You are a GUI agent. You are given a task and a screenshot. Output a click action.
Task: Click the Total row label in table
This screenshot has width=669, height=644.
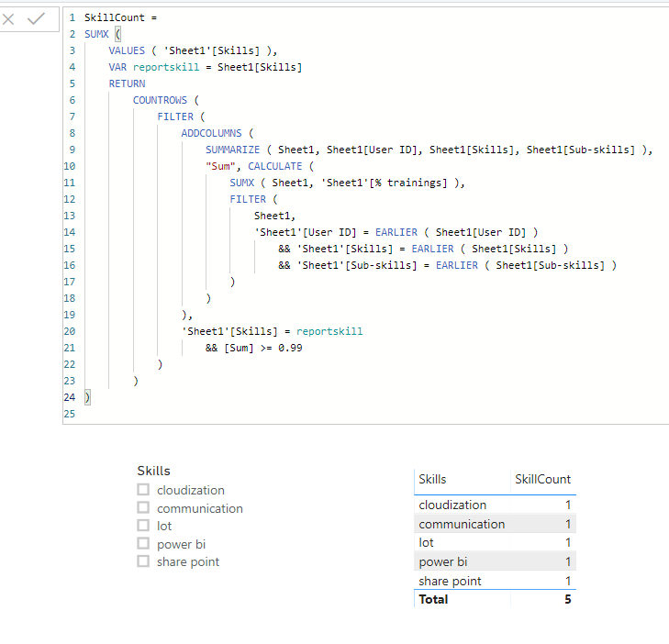433,599
